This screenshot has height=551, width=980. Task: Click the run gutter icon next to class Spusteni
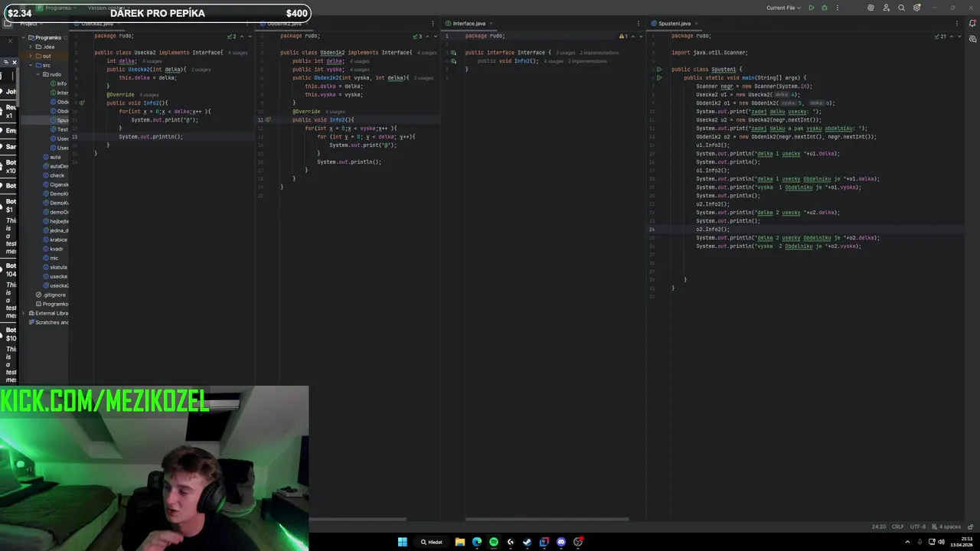coord(659,69)
